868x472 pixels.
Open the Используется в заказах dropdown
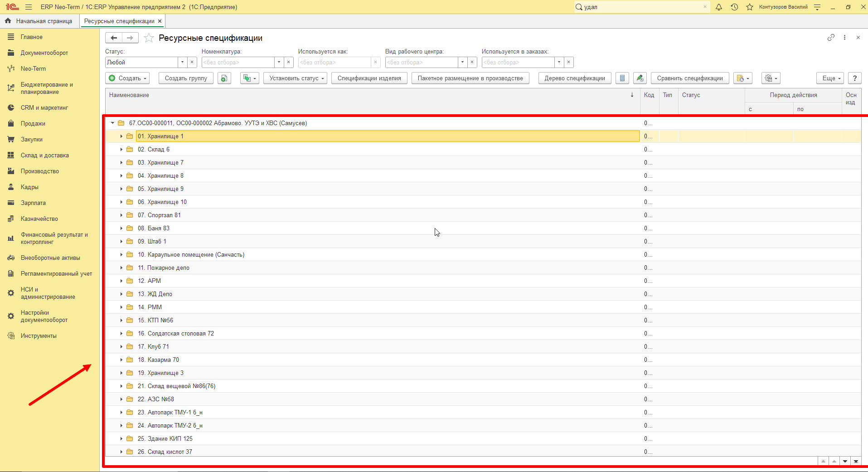559,62
